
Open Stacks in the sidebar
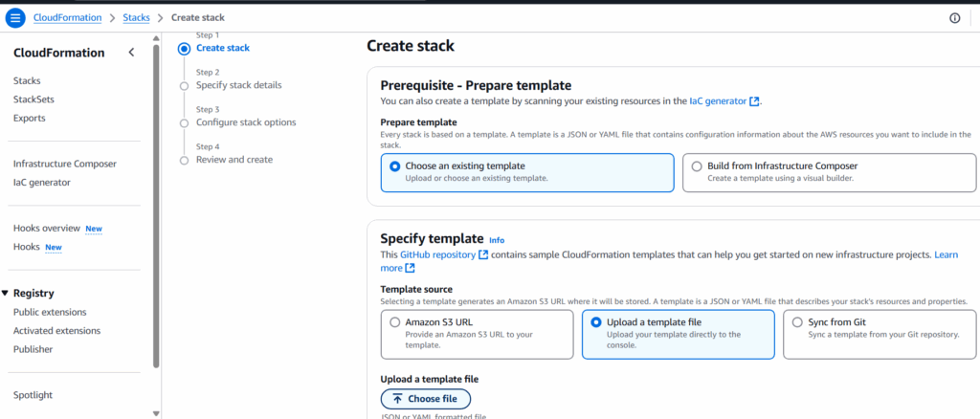point(27,81)
